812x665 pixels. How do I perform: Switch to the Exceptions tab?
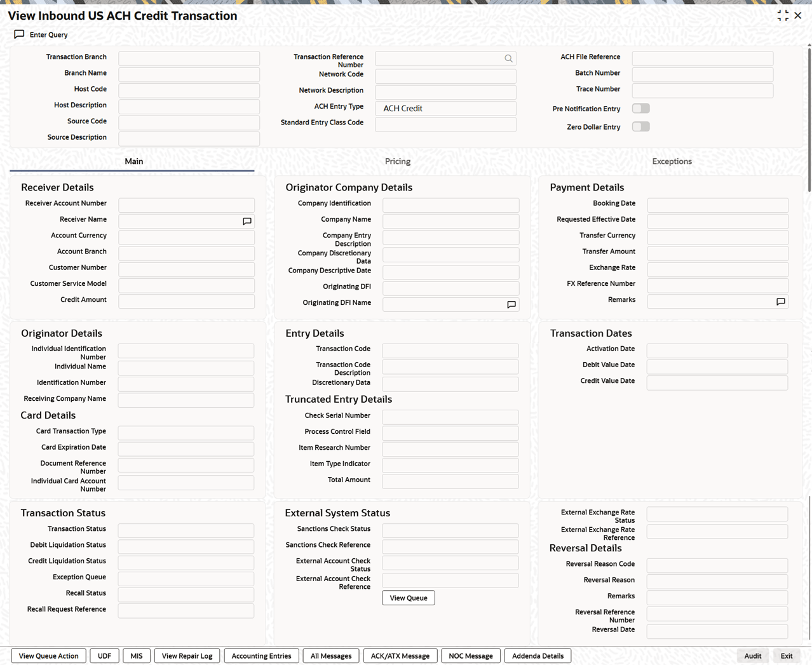coord(672,161)
